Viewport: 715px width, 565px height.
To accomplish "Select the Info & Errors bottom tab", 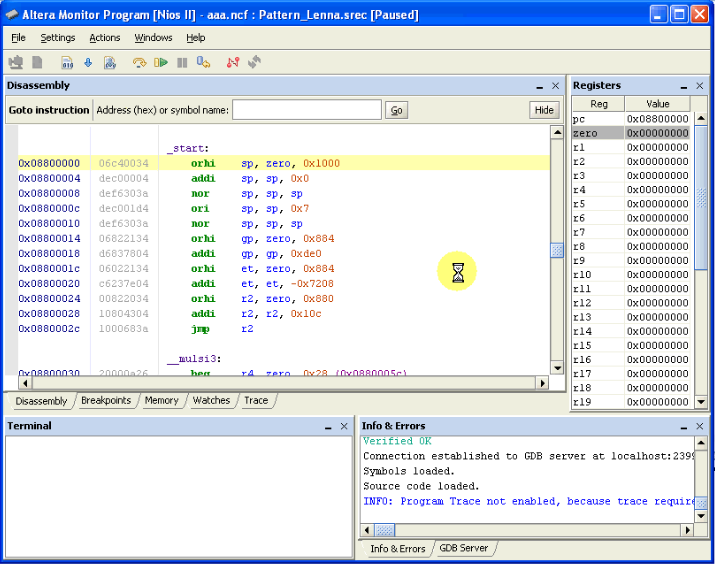I will (x=397, y=549).
